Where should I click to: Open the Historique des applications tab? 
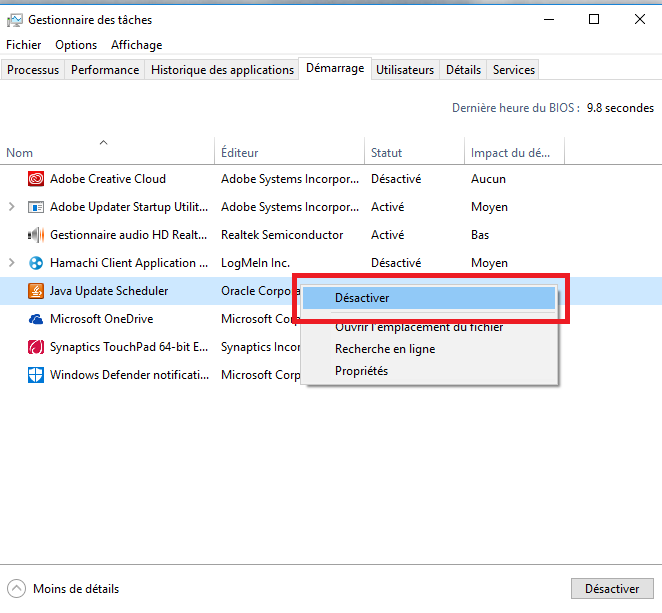[x=222, y=70]
